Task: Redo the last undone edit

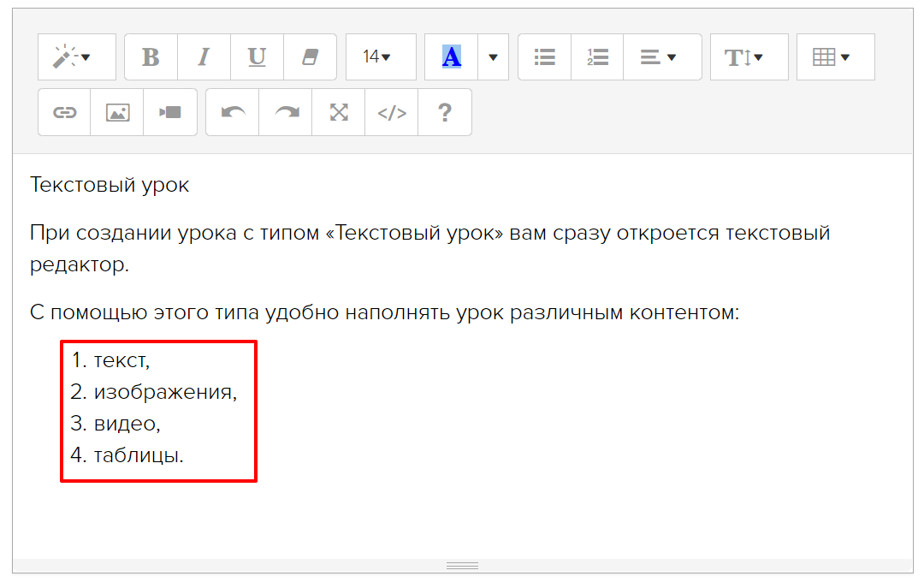Action: pos(286,112)
